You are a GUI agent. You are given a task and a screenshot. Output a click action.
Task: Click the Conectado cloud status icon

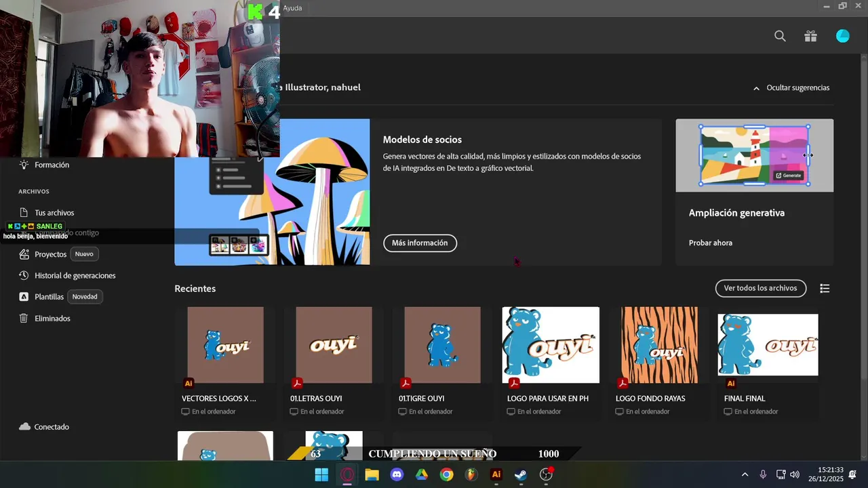(x=24, y=427)
